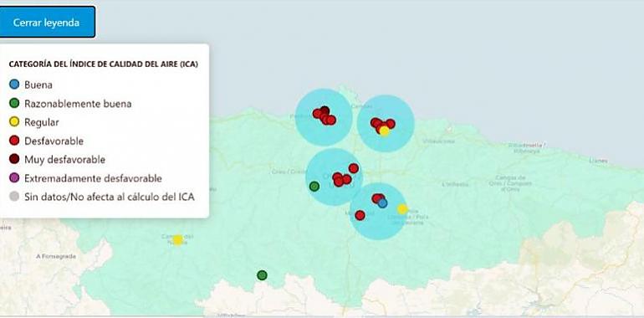Open the dark red marker in Avilés cluster
The width and height of the screenshot is (644, 318).
[325, 110]
